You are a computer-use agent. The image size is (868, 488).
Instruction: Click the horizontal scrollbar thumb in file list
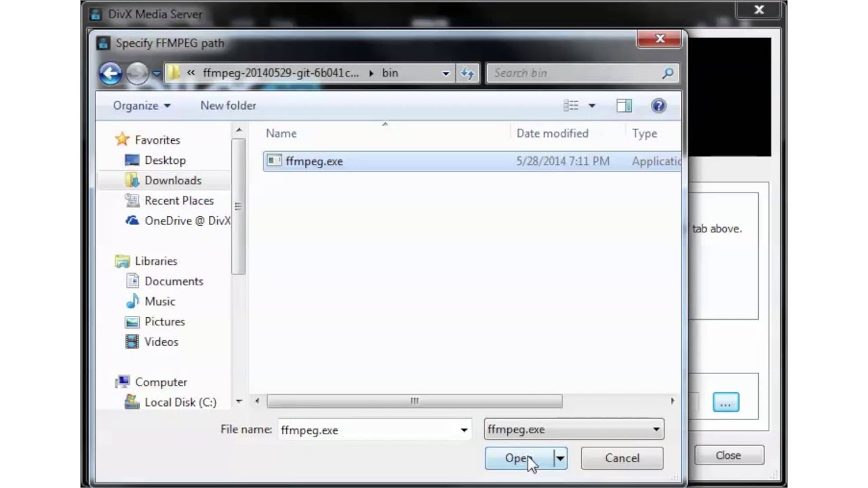coord(414,401)
